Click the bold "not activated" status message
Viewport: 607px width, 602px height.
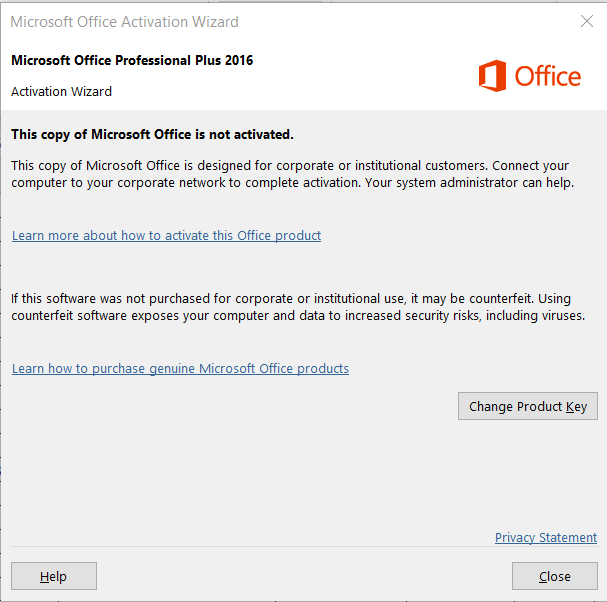[152, 134]
